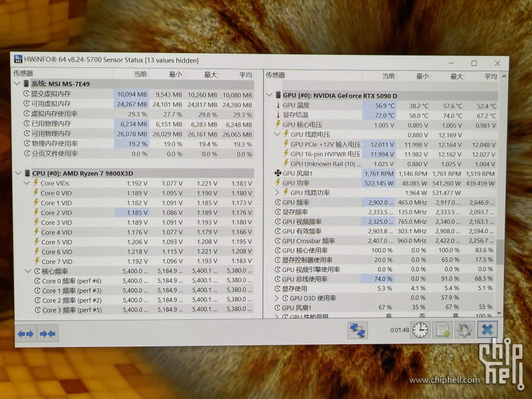
Task: Open the remote network sensor button
Action: (x=357, y=330)
